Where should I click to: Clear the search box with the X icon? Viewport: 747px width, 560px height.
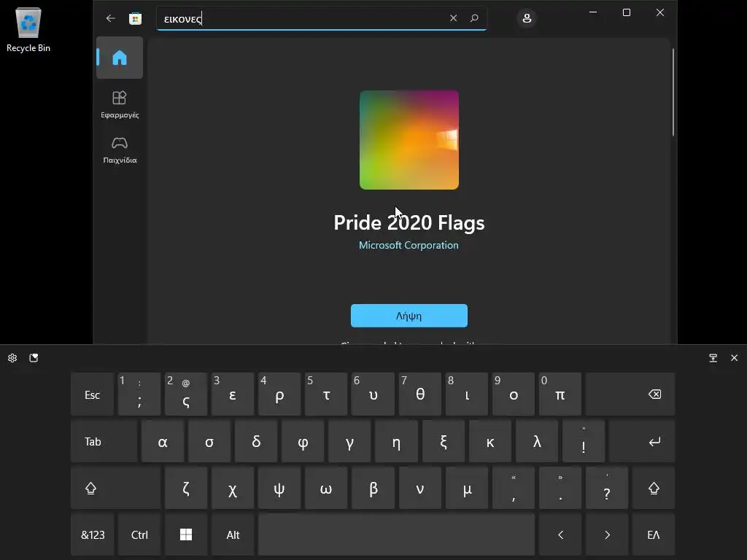click(x=453, y=18)
